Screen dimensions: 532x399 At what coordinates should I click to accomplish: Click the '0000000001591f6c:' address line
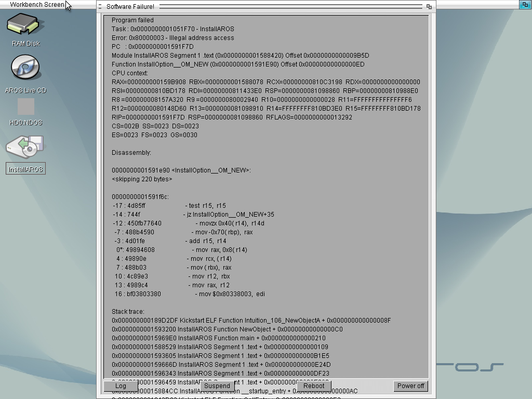(140, 196)
